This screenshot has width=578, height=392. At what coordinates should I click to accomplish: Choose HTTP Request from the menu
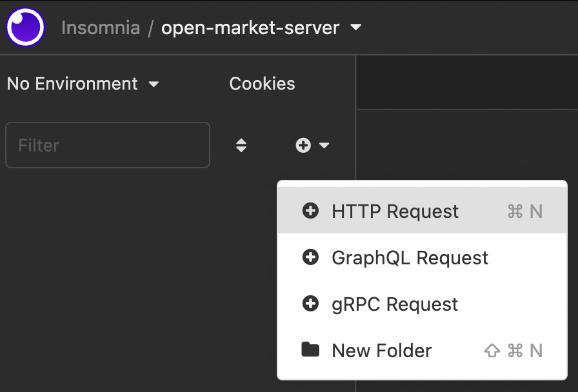tap(422, 211)
